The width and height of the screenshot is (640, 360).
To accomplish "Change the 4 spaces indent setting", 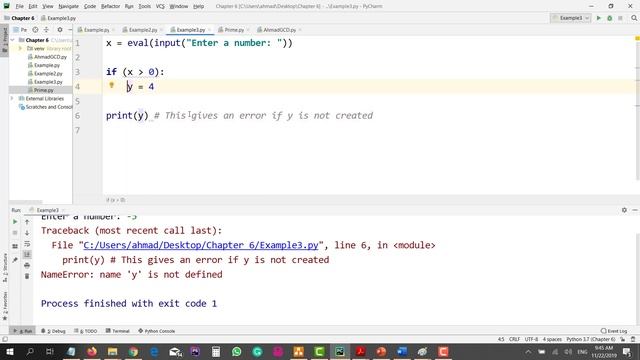I will tap(552, 339).
